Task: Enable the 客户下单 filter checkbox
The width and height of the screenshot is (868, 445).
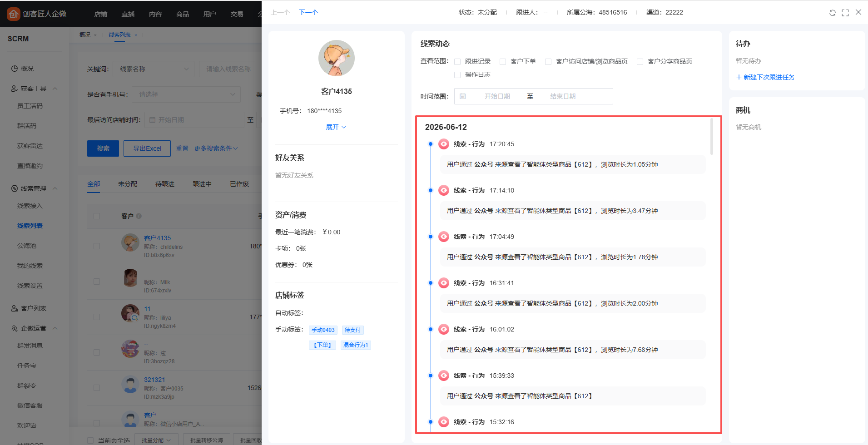Action: tap(503, 62)
